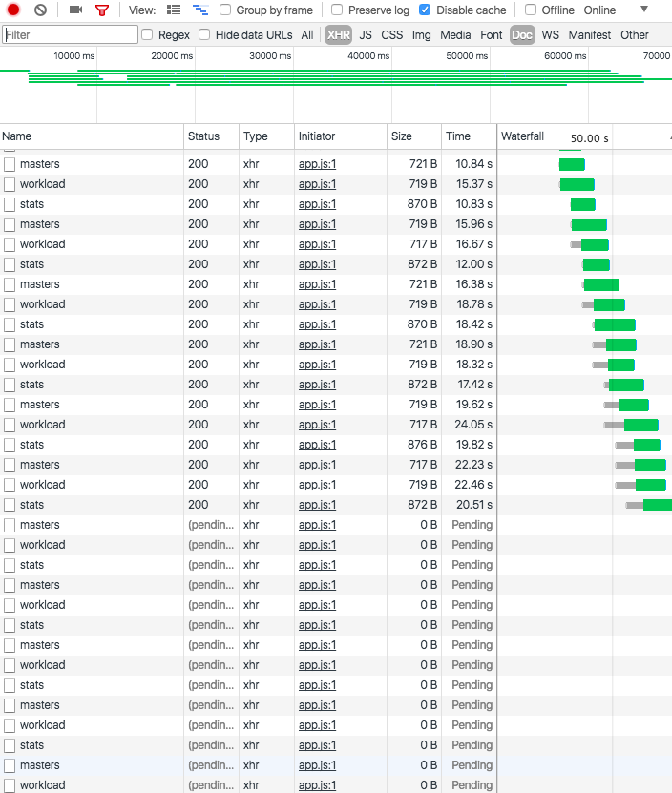This screenshot has height=793, width=672.
Task: Switch to the Doc filter tab
Action: 521,34
